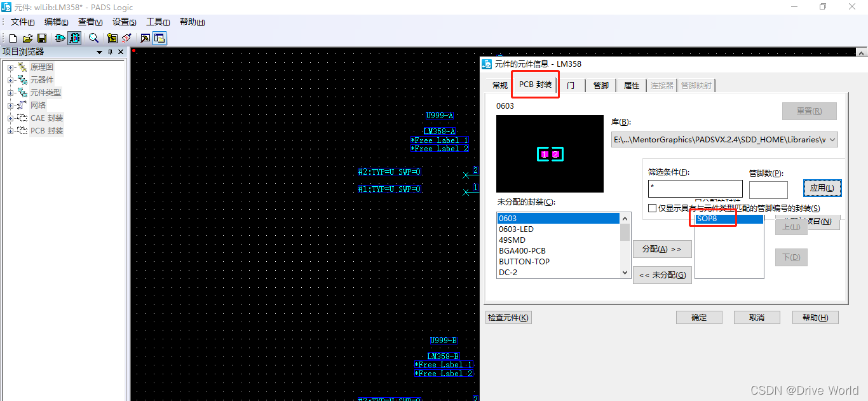Click the New file toolbar icon

13,38
